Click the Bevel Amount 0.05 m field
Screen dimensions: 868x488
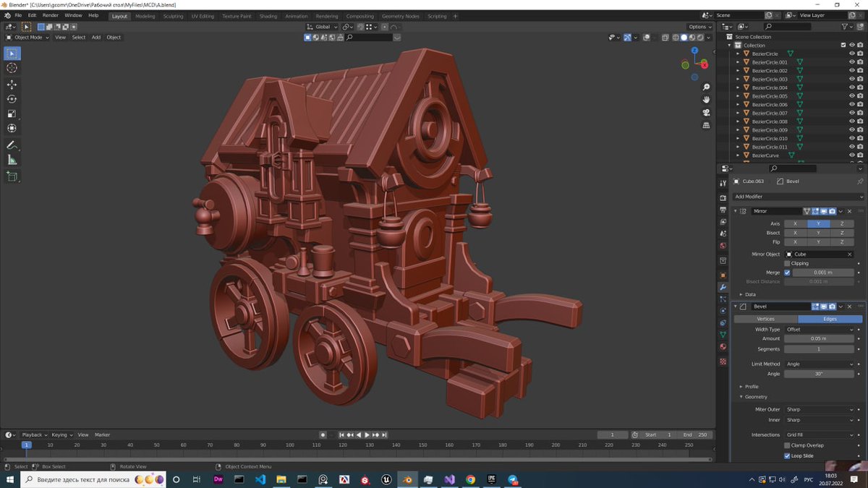coord(819,338)
